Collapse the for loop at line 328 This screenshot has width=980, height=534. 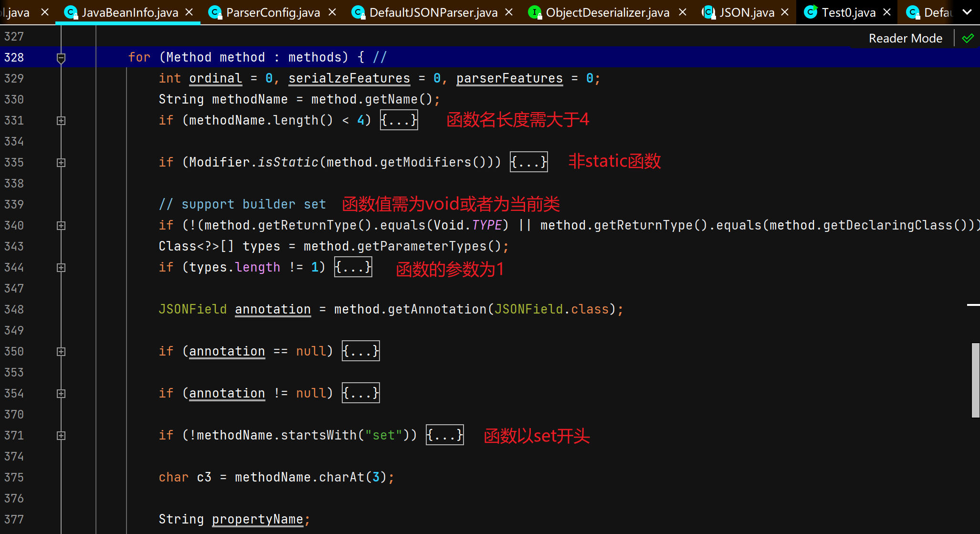pos(61,58)
